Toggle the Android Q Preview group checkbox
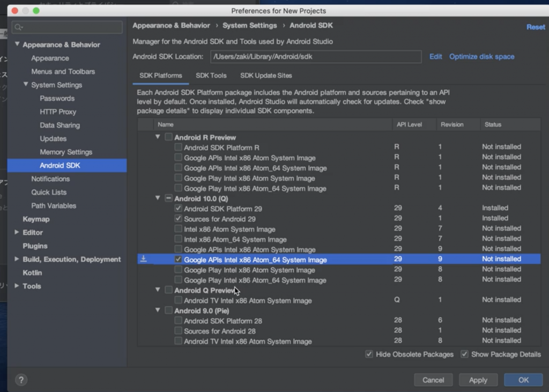This screenshot has width=549, height=392. tap(168, 290)
